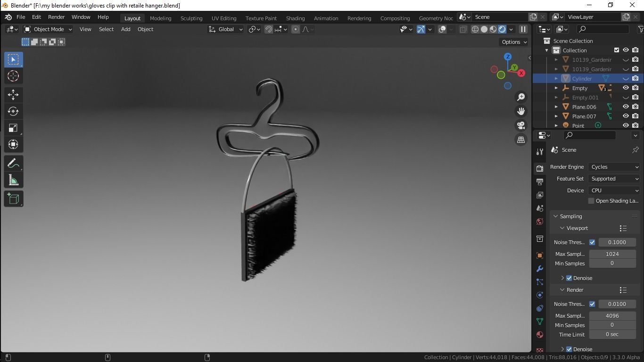
Task: Hide Plane.007 in viewport
Action: [626, 116]
